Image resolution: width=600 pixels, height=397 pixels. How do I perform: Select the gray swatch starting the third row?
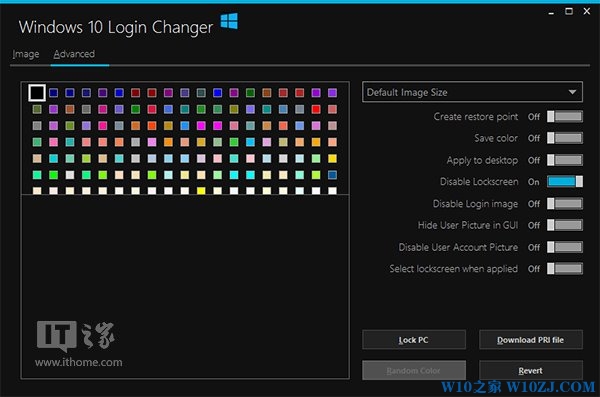[37, 126]
